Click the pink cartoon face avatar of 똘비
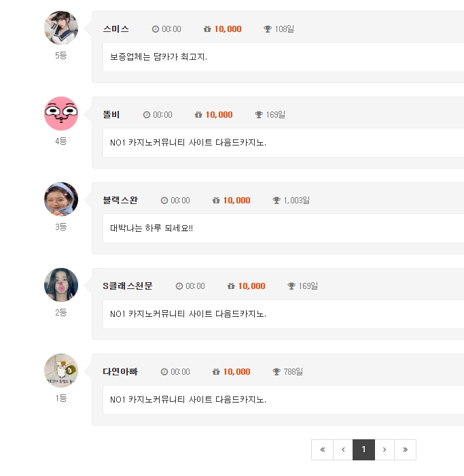 coord(61,114)
